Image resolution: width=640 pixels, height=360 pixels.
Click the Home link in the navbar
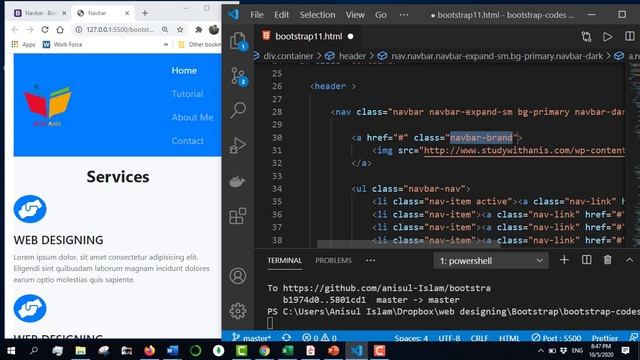point(184,71)
